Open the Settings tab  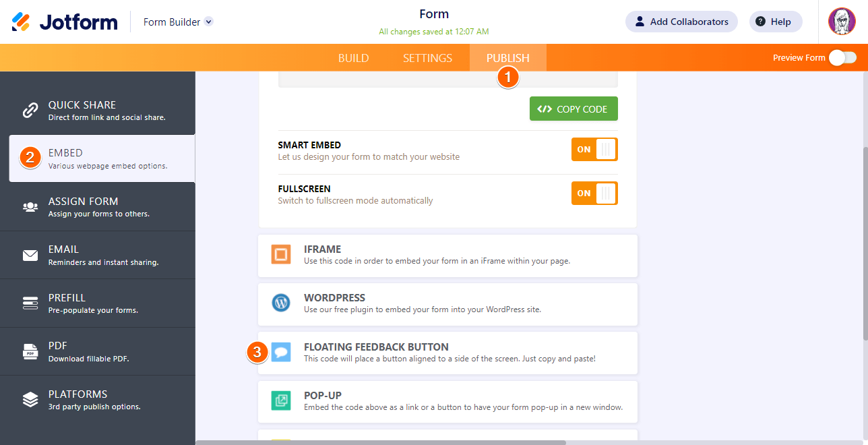point(427,58)
